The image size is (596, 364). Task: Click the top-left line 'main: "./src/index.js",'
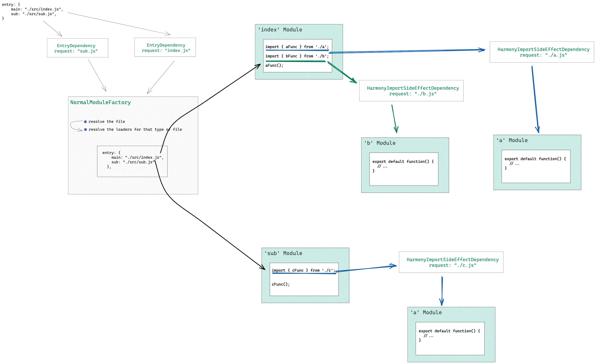click(37, 9)
